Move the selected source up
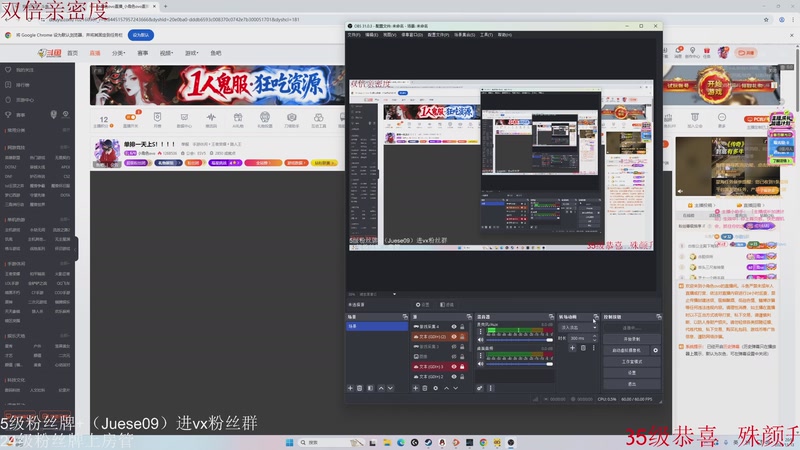This screenshot has height=450, width=800. [x=446, y=388]
